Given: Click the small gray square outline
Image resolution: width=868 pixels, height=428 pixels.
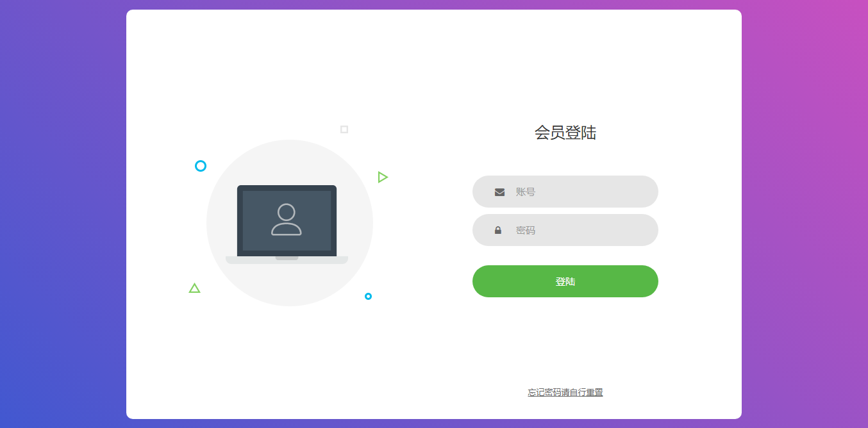Looking at the screenshot, I should (344, 129).
